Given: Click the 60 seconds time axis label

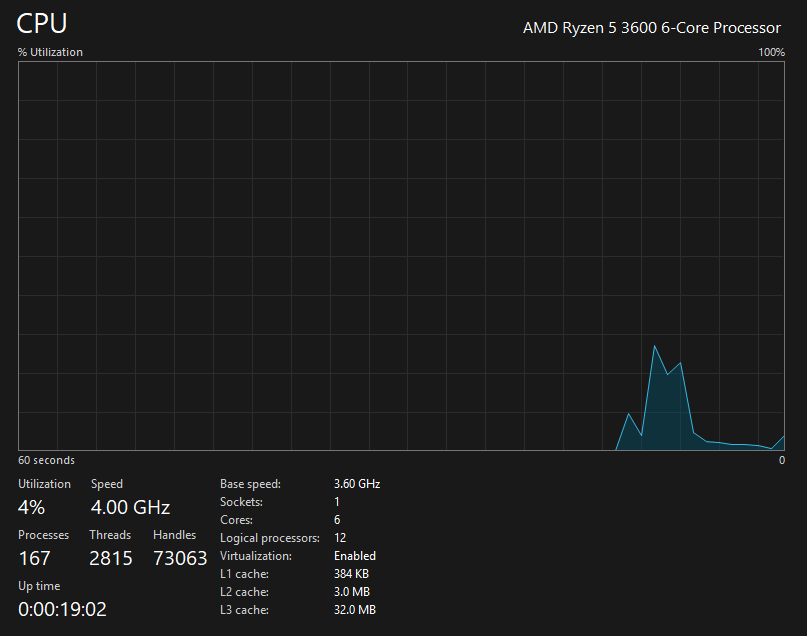Looking at the screenshot, I should [46, 460].
